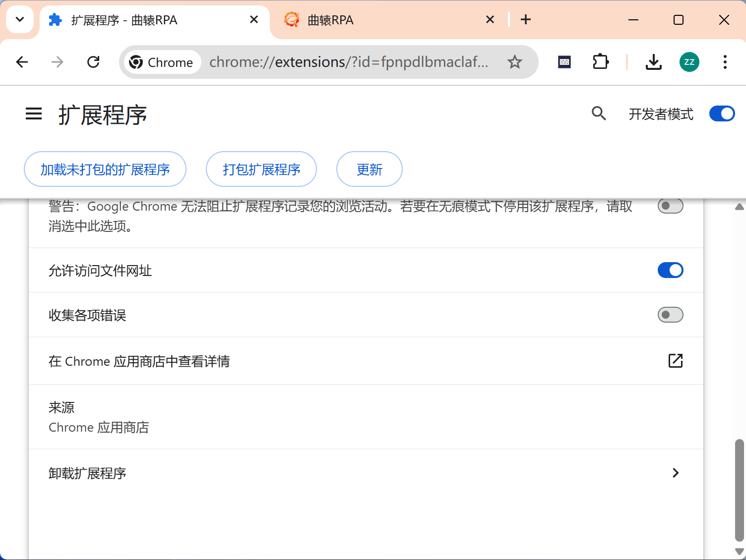Bookmark this page with star icon
Viewport: 746px width, 560px height.
(x=515, y=62)
